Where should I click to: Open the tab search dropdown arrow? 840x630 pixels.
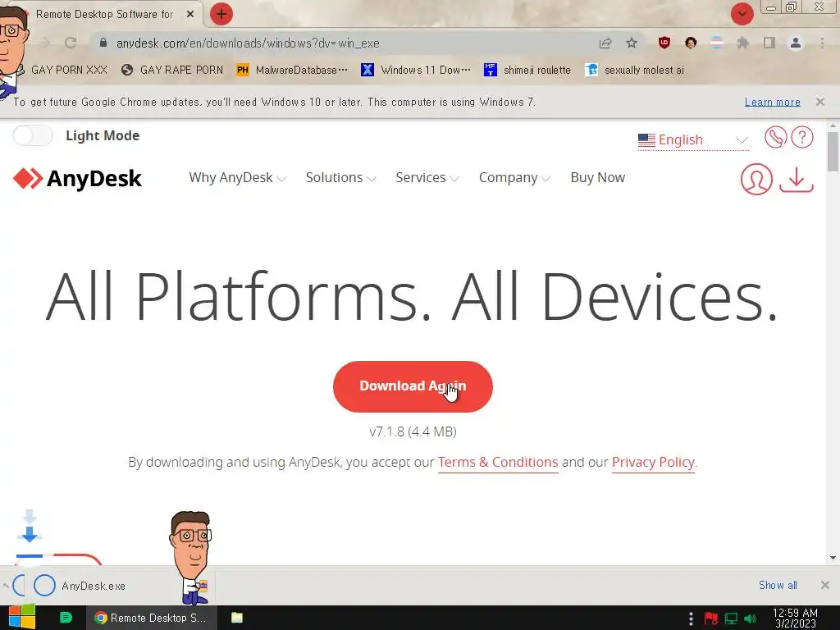tap(742, 14)
